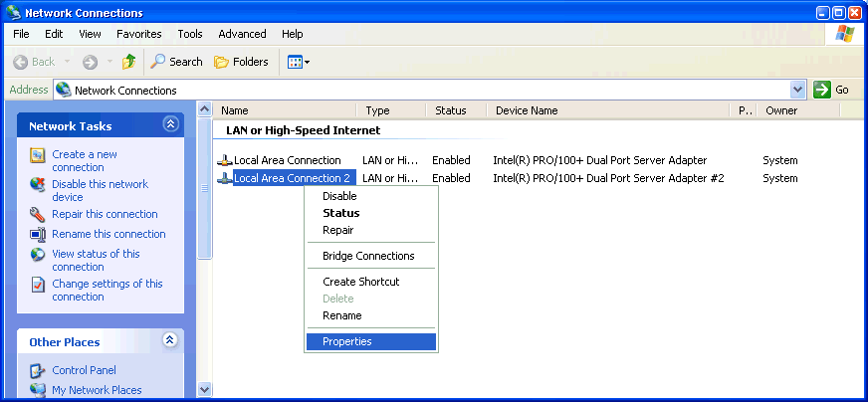This screenshot has width=868, height=402.
Task: Sort by the Owner column header
Action: click(798, 110)
